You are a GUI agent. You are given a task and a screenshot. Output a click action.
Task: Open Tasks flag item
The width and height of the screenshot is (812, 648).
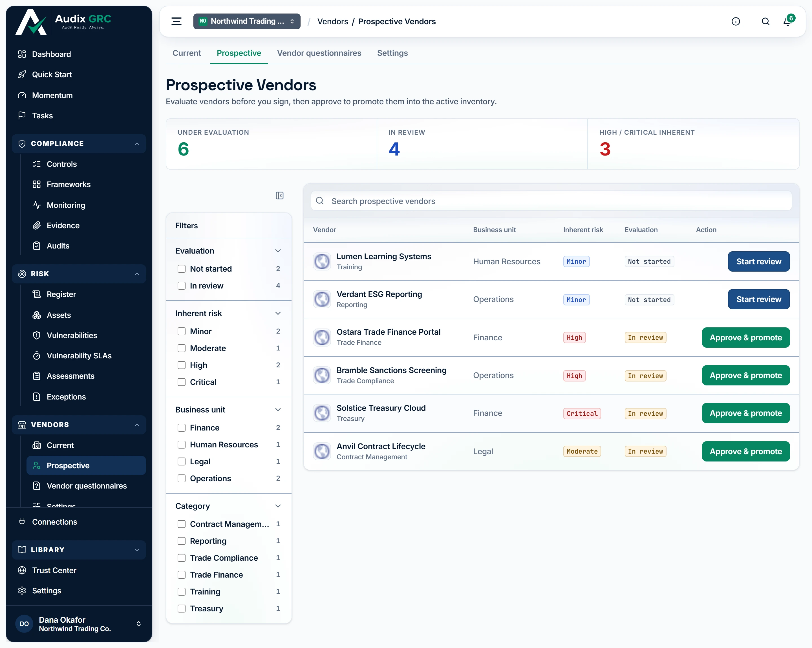pos(79,116)
